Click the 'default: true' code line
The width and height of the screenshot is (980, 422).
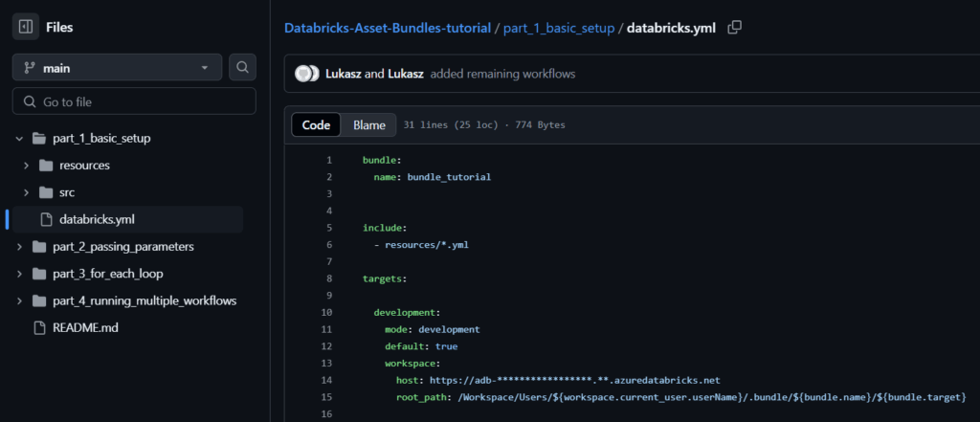[422, 345]
